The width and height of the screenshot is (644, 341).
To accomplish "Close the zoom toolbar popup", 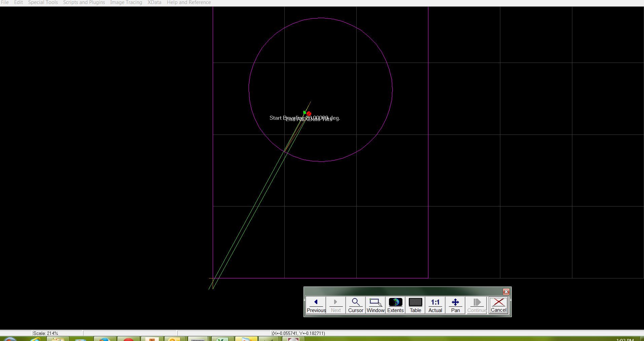I will (506, 292).
